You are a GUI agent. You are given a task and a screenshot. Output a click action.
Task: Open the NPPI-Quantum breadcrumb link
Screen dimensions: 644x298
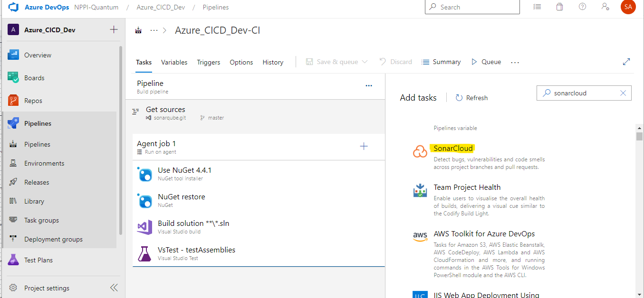point(96,7)
